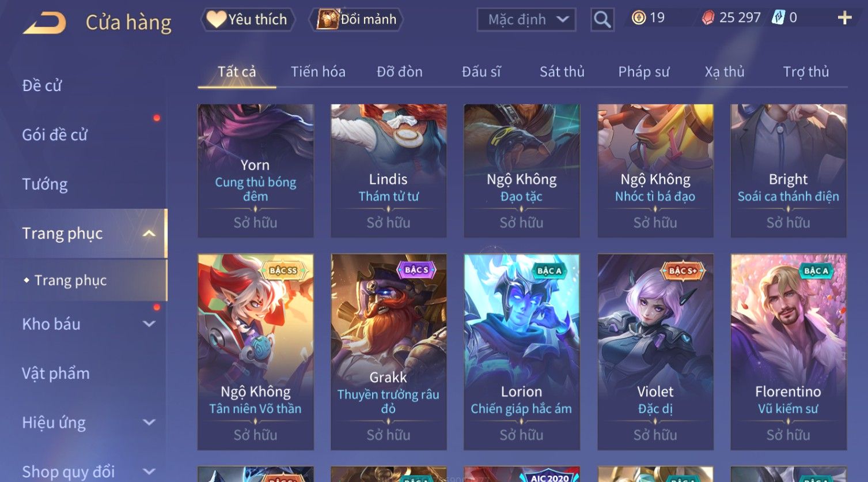The width and height of the screenshot is (868, 482).
Task: Click the golden back arrow icon
Action: coord(45,23)
